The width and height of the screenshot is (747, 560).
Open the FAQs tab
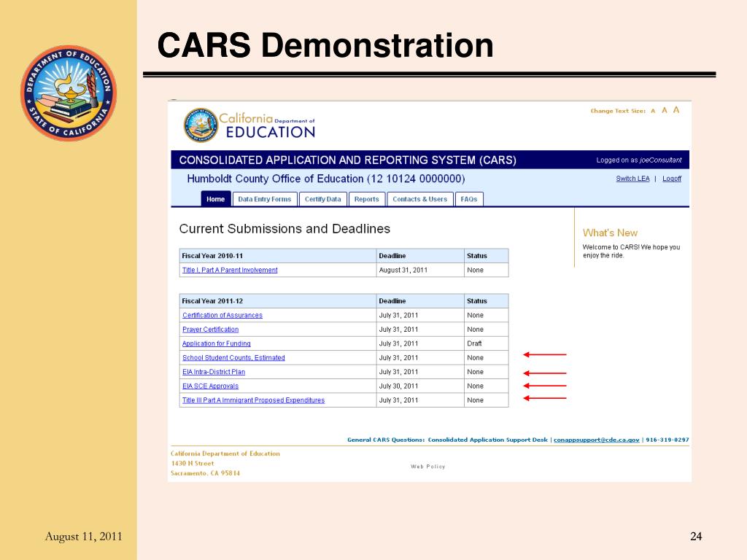tap(469, 199)
